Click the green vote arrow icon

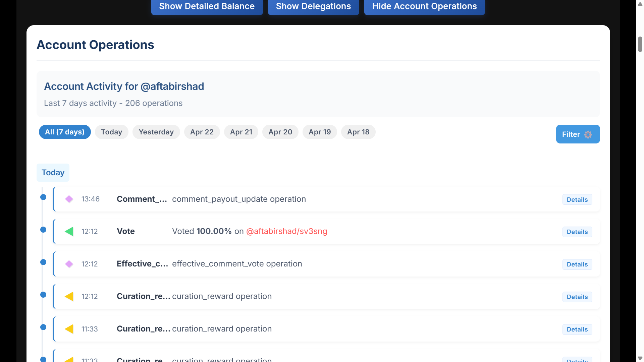pyautogui.click(x=69, y=231)
